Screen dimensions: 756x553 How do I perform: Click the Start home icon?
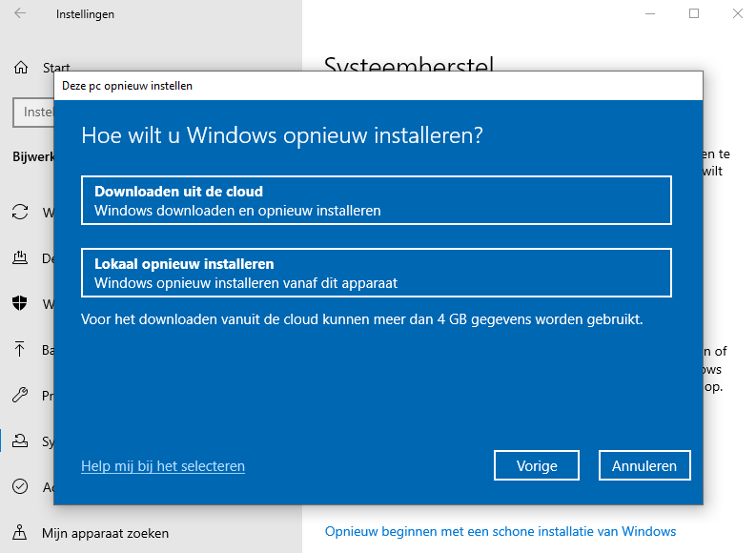(20, 68)
